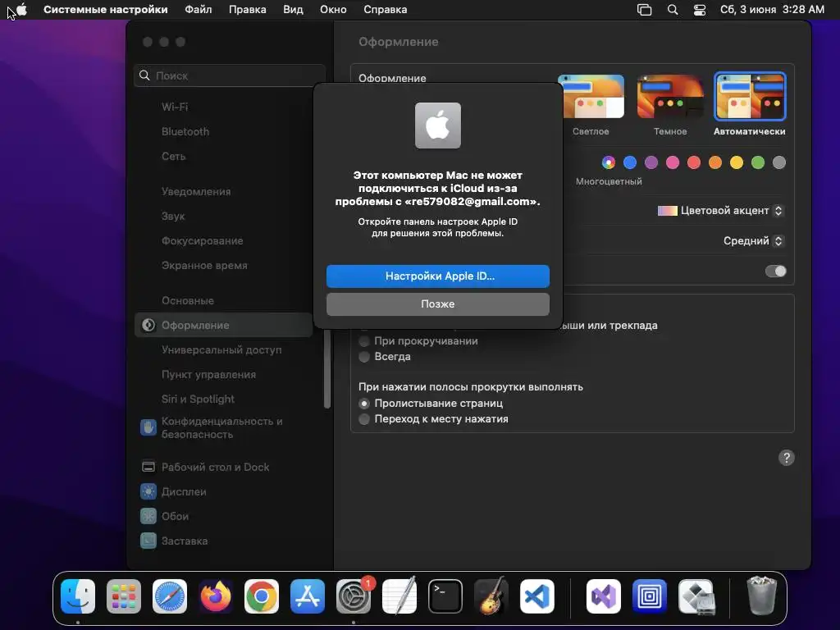Select blue accent color swatch
Viewport: 840px width, 630px height.
tap(630, 162)
